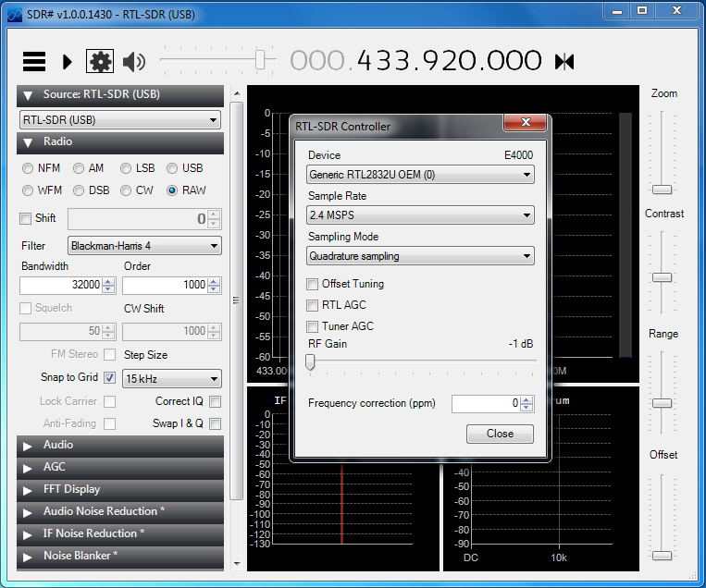Click the Zoom slider thumb
The image size is (706, 588).
pyautogui.click(x=662, y=190)
